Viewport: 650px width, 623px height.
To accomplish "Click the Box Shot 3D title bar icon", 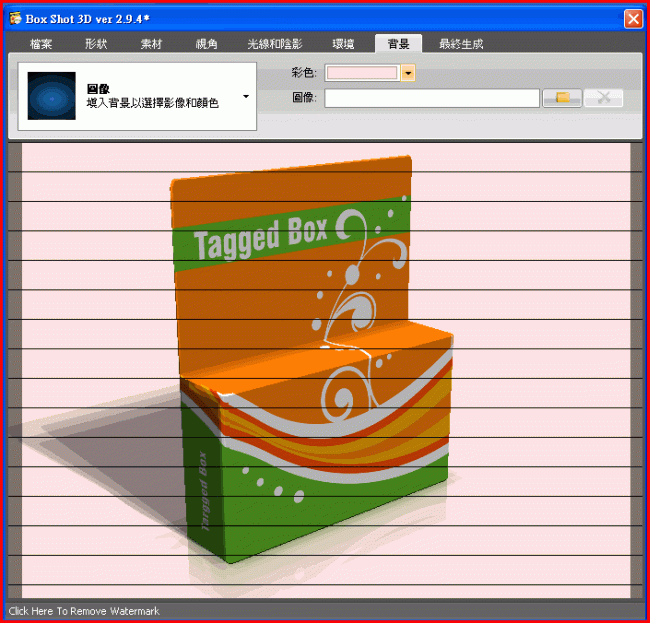I will click(x=16, y=18).
